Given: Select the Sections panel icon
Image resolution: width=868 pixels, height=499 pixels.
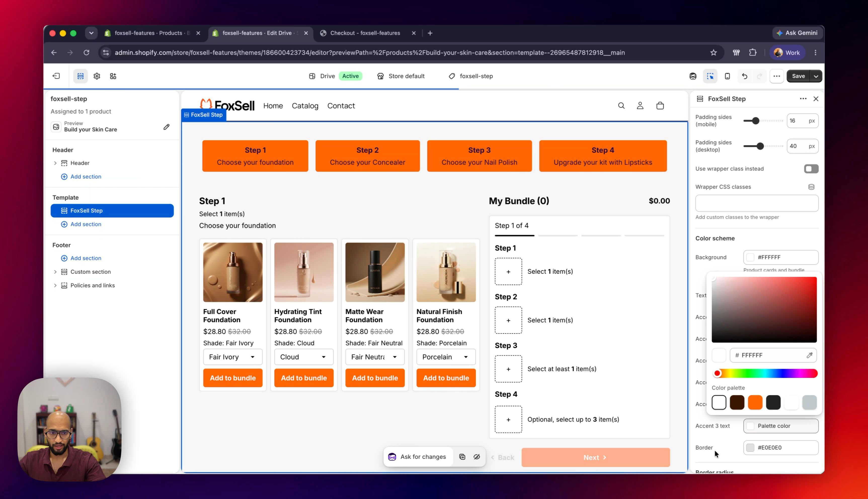Looking at the screenshot, I should (x=81, y=76).
